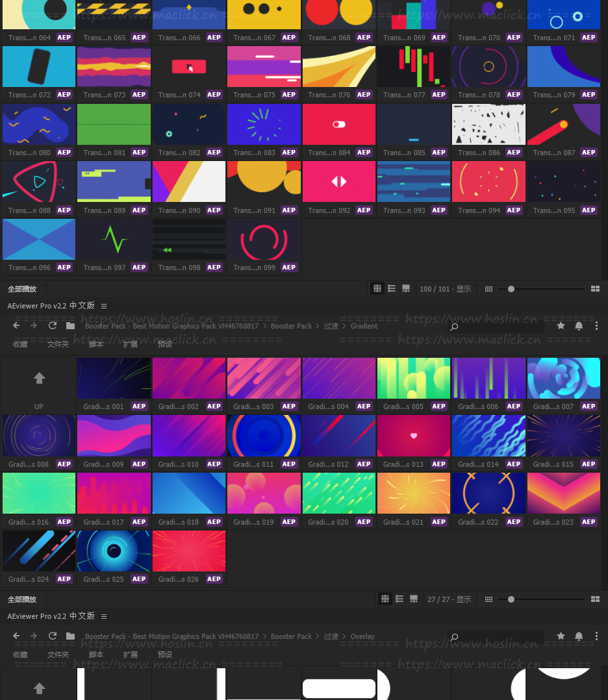This screenshot has width=608, height=700.
Task: Refresh the Overlay folder listing
Action: coord(52,636)
